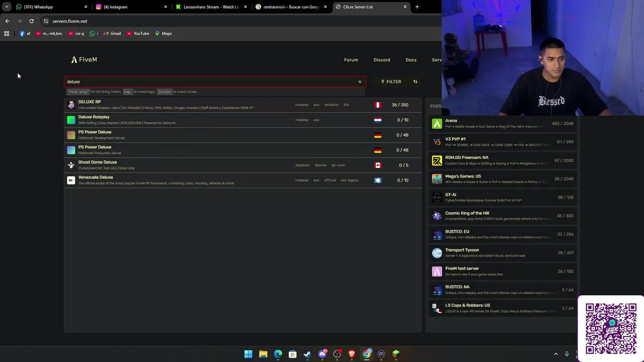Image resolution: width=644 pixels, height=362 pixels.
Task: Open the Gmail bookmark
Action: (x=112, y=34)
